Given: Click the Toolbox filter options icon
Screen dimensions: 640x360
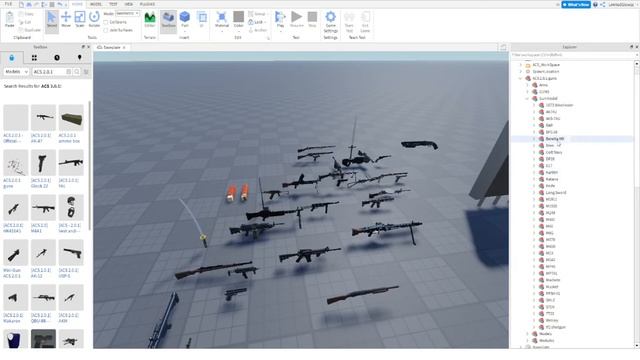Looking at the screenshot, I should pos(86,72).
